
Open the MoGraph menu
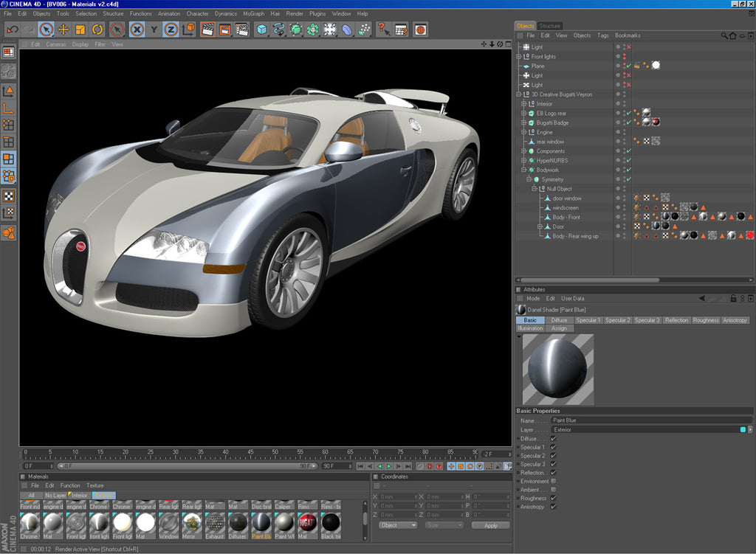point(252,13)
